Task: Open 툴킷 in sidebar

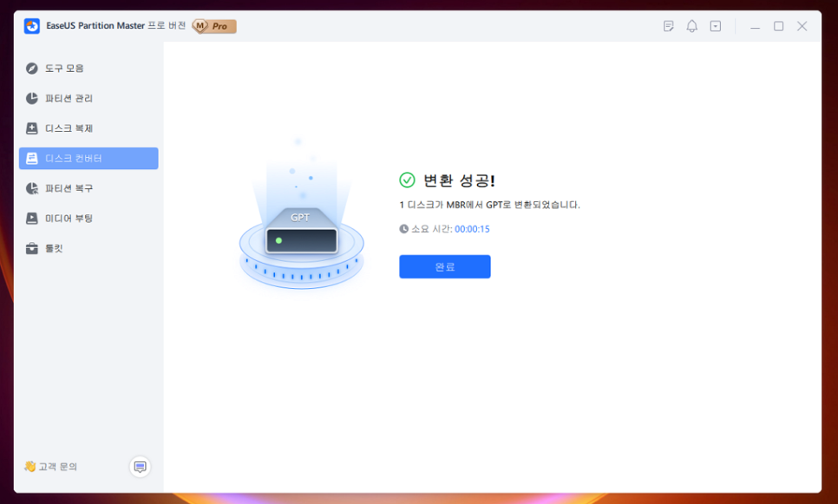Action: [88, 248]
